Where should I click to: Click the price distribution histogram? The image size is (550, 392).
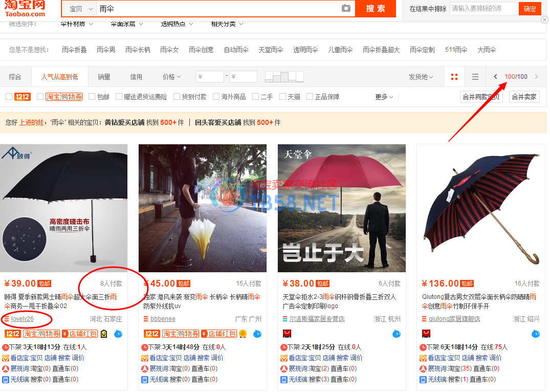[x=284, y=77]
